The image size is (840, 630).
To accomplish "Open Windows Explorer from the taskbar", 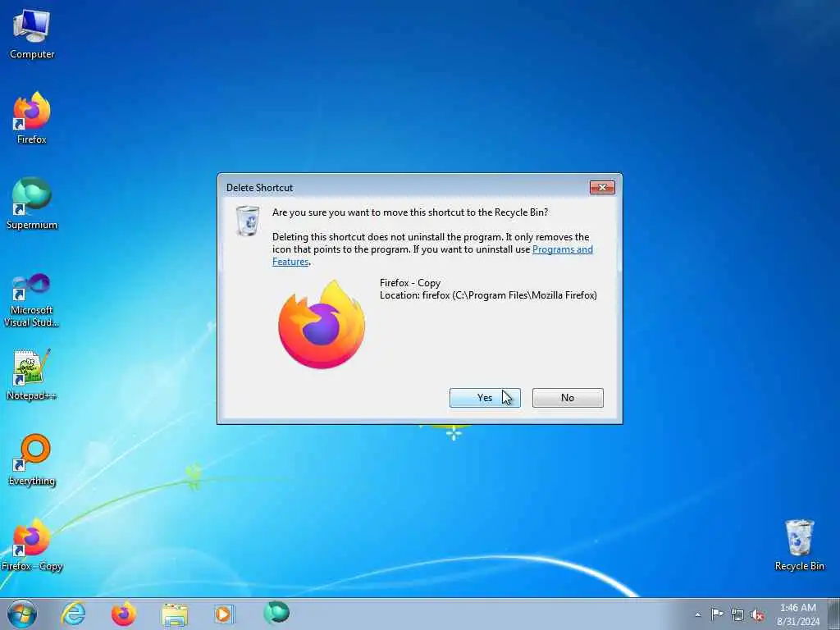I will point(175,614).
